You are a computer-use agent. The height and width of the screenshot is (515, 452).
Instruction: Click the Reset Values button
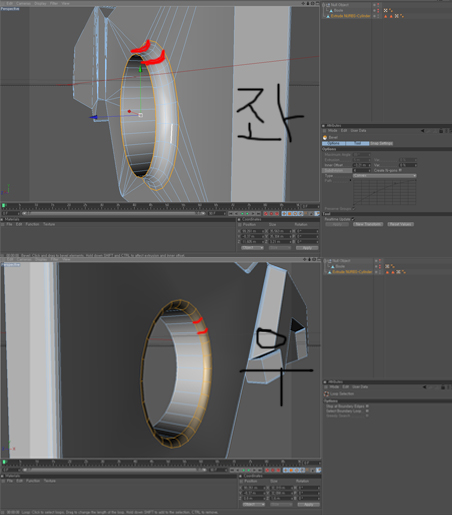click(400, 224)
